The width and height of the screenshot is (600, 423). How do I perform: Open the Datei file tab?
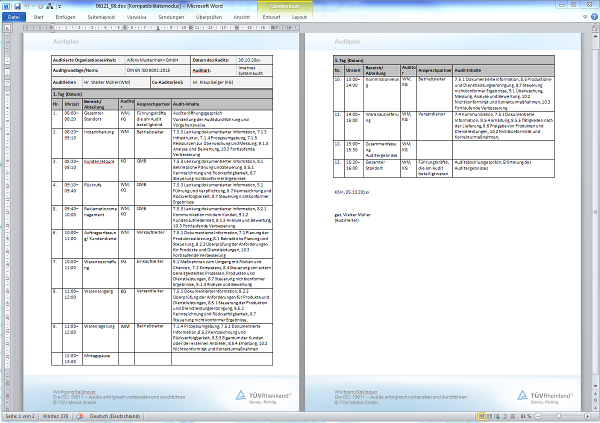(13, 17)
